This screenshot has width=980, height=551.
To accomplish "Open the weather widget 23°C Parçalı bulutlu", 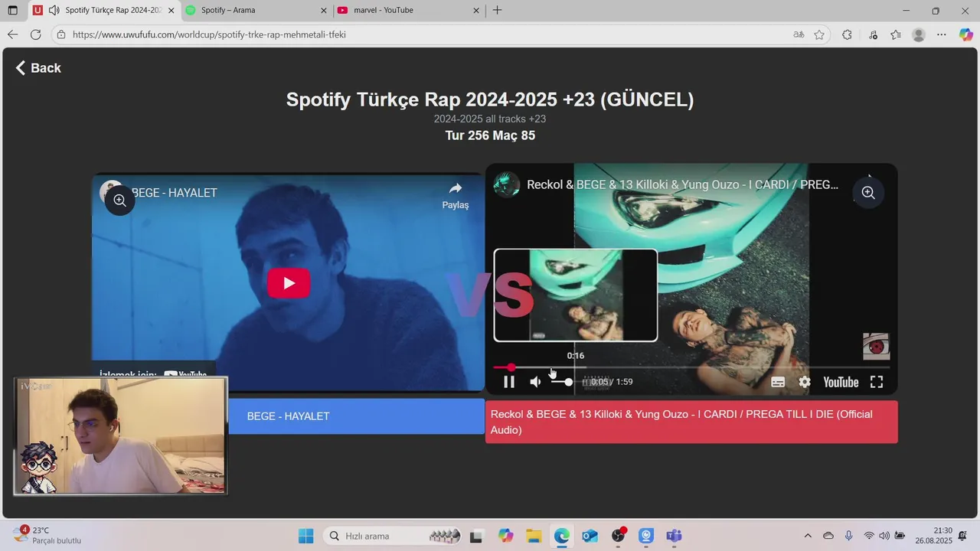I will (47, 536).
